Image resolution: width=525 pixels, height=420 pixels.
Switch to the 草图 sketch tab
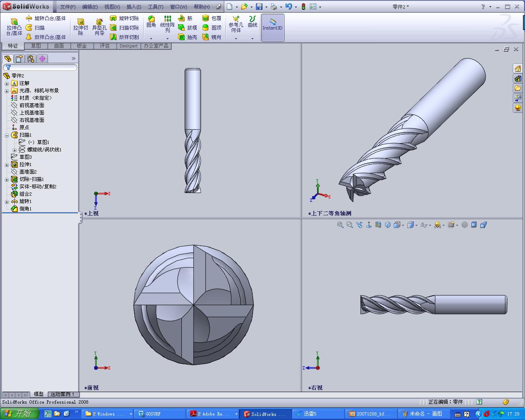click(36, 46)
